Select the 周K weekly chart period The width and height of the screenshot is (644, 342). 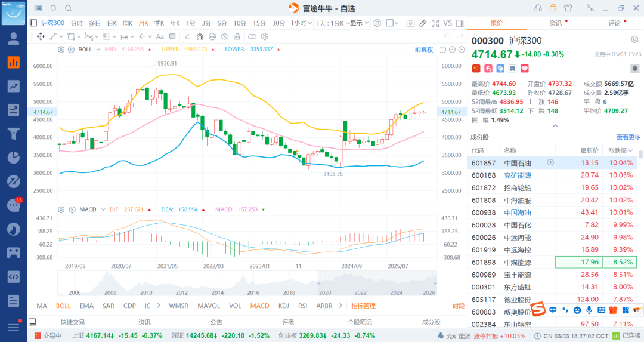click(127, 23)
